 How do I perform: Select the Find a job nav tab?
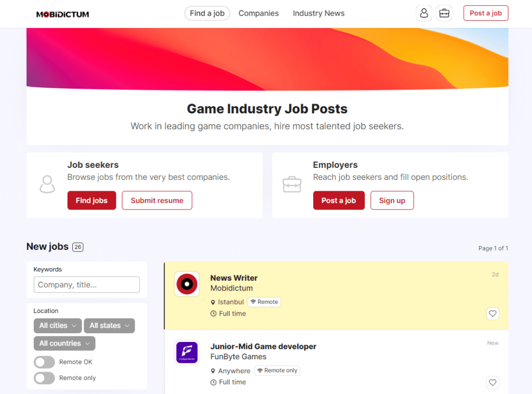pyautogui.click(x=207, y=14)
